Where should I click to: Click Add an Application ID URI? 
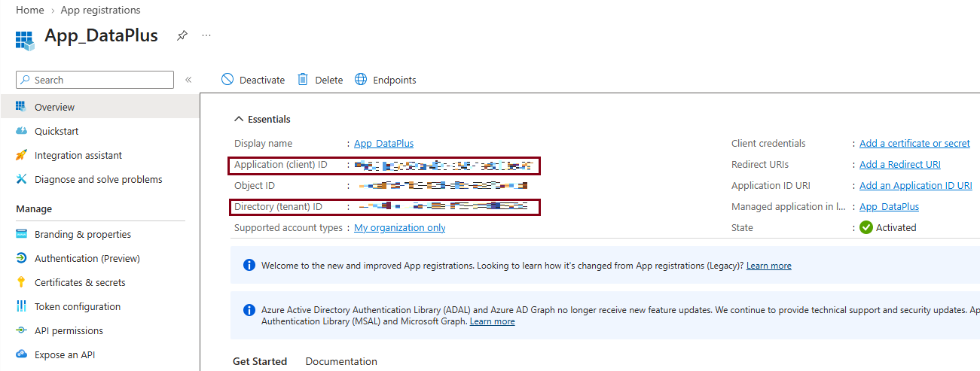coord(916,185)
